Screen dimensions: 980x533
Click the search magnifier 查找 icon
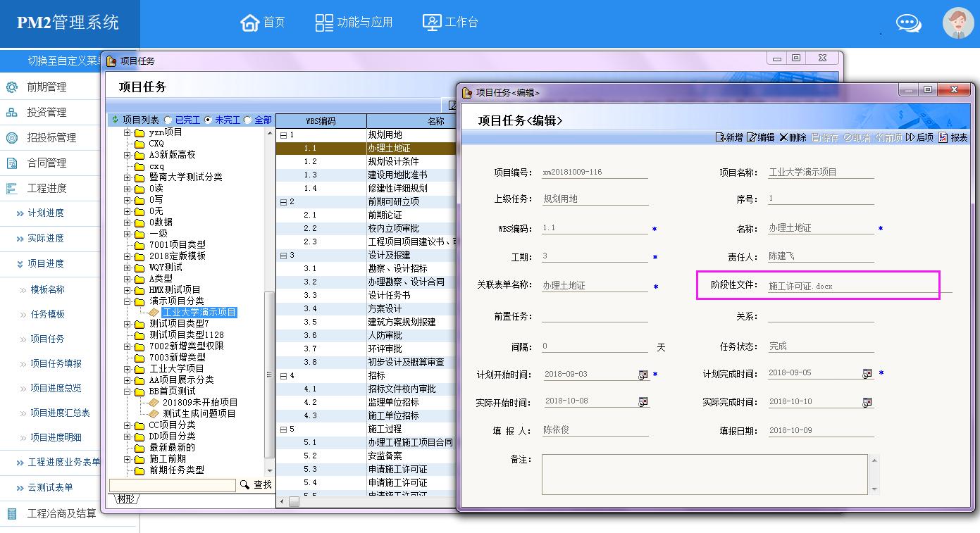245,484
